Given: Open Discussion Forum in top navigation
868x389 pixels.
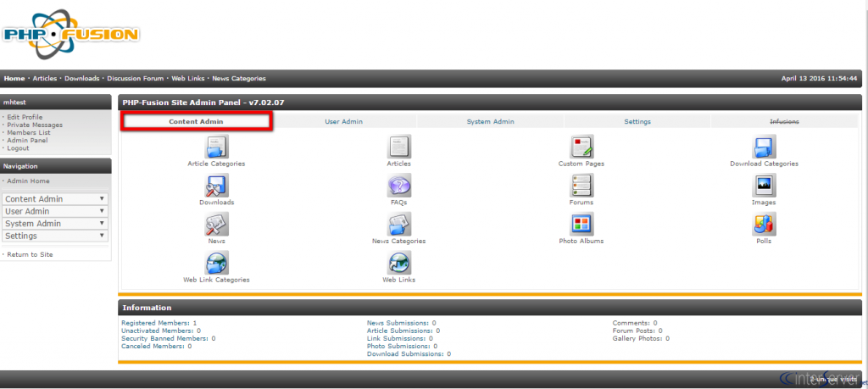Looking at the screenshot, I should pyautogui.click(x=136, y=79).
